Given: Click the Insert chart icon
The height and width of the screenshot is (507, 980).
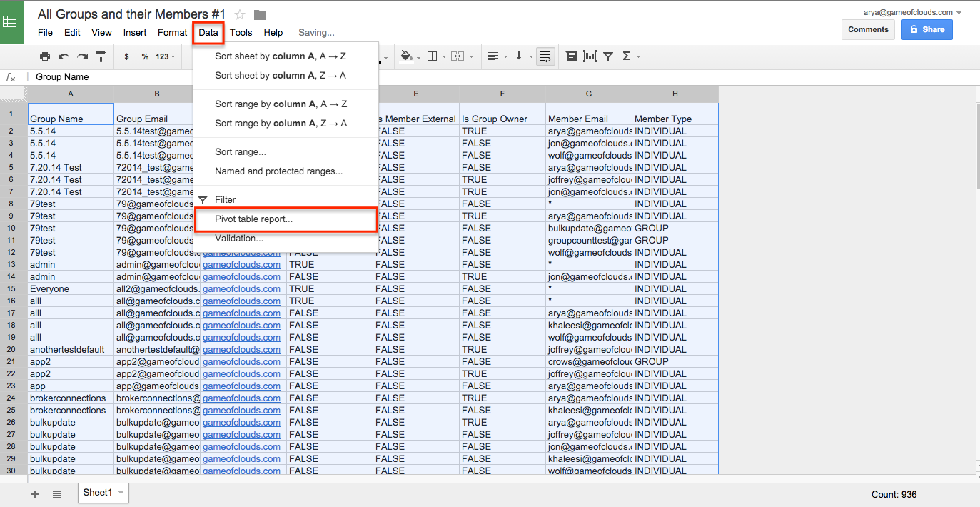Looking at the screenshot, I should pyautogui.click(x=590, y=56).
